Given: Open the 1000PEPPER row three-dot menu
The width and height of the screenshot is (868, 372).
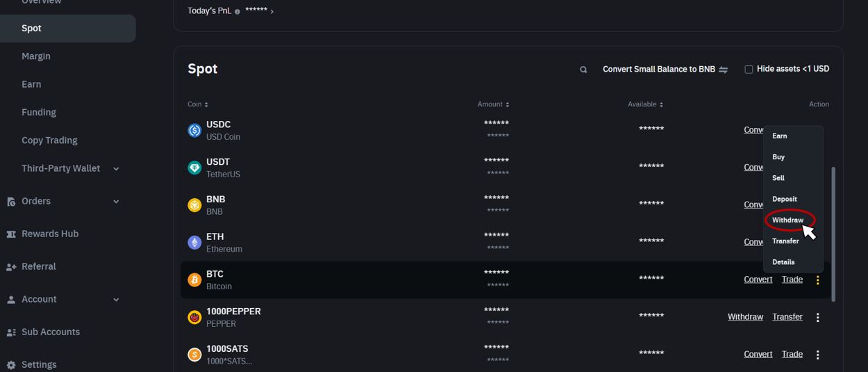Looking at the screenshot, I should 817,318.
